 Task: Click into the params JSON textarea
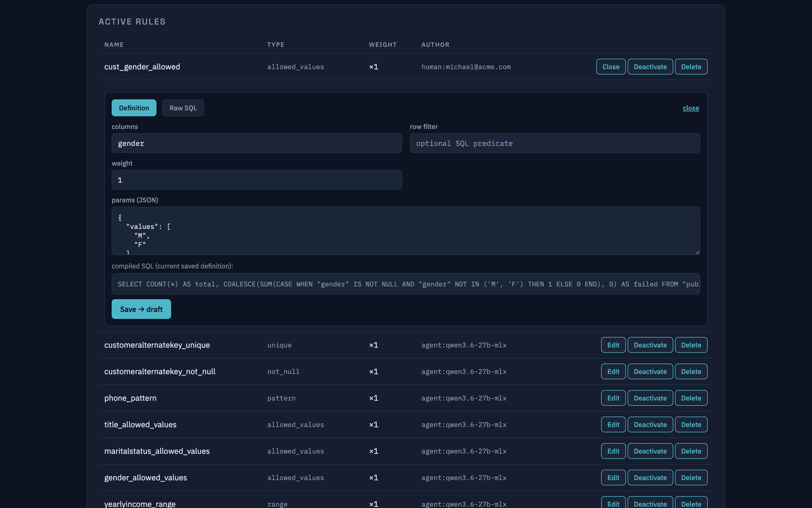(x=406, y=231)
